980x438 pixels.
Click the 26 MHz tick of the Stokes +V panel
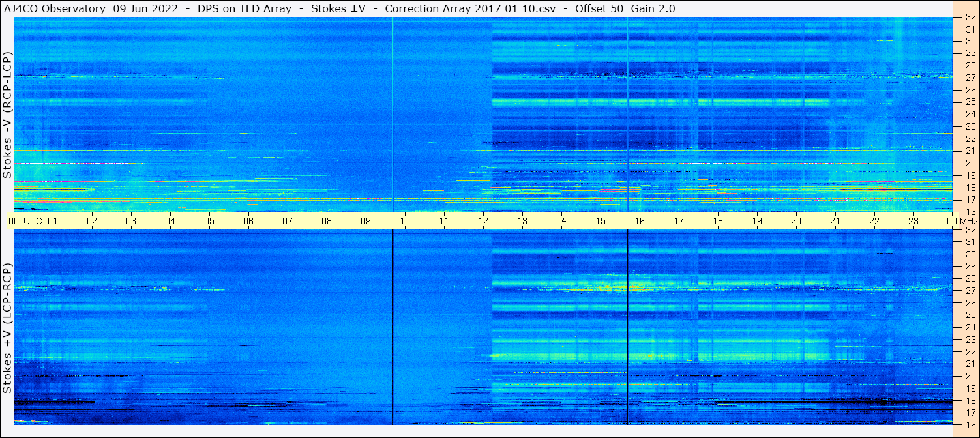970,303
